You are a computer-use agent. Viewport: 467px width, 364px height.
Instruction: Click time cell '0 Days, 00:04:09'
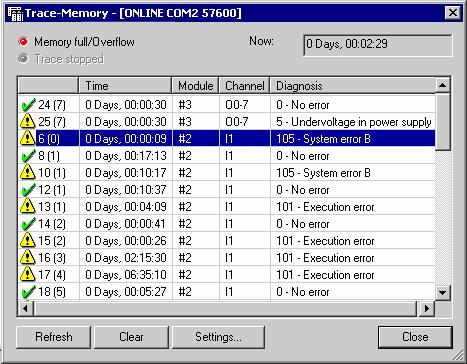pos(126,207)
